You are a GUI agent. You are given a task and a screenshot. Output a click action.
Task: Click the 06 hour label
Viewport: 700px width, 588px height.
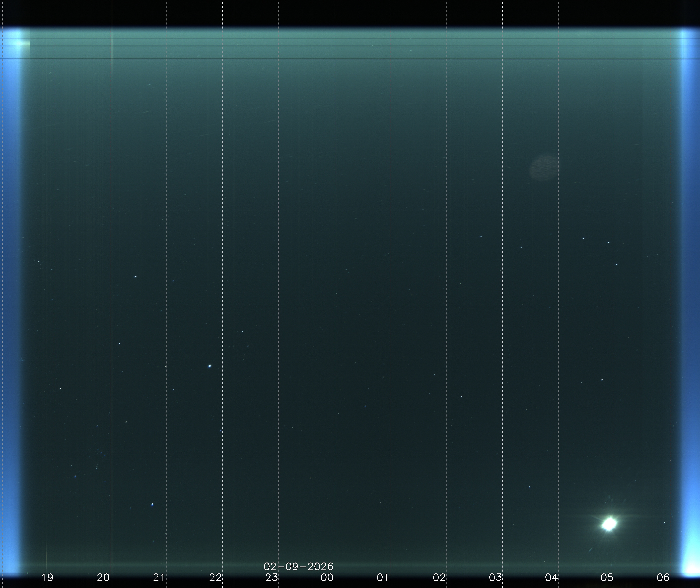663,577
